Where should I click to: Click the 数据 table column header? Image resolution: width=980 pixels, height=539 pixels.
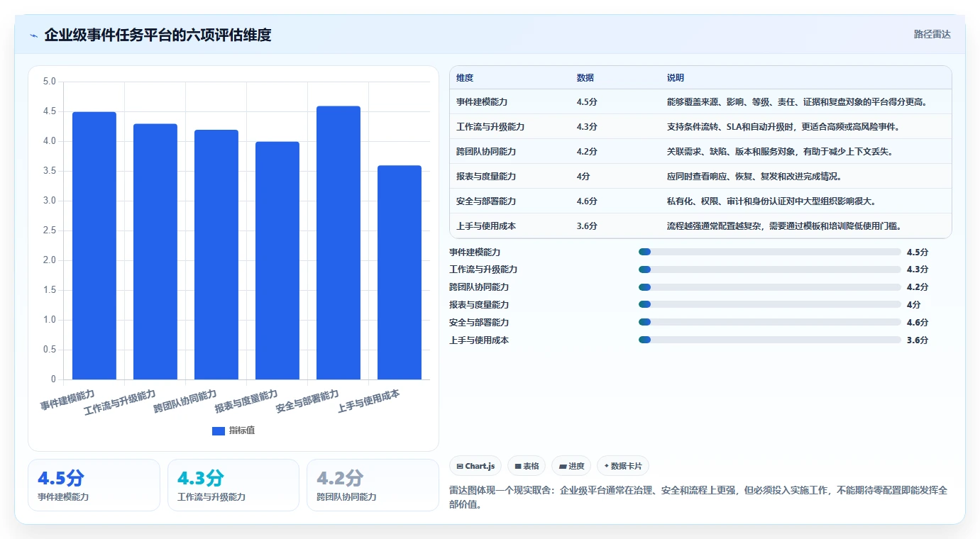click(x=585, y=77)
